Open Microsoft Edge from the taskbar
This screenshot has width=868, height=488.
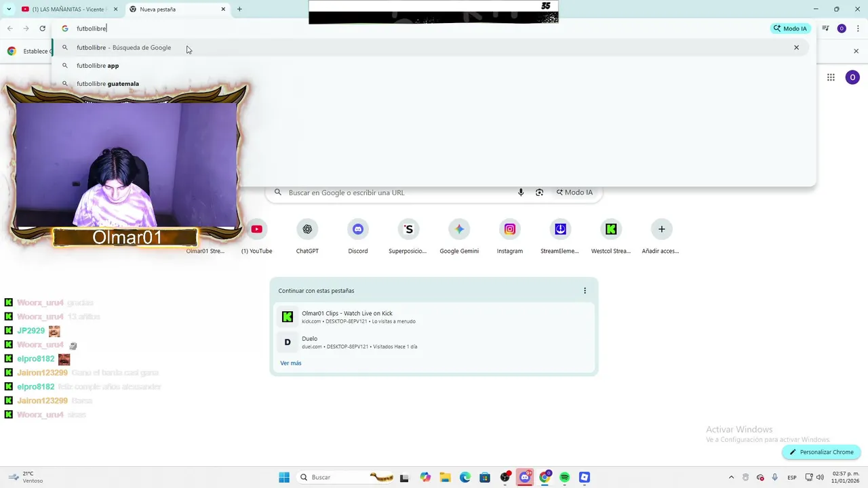click(x=465, y=477)
